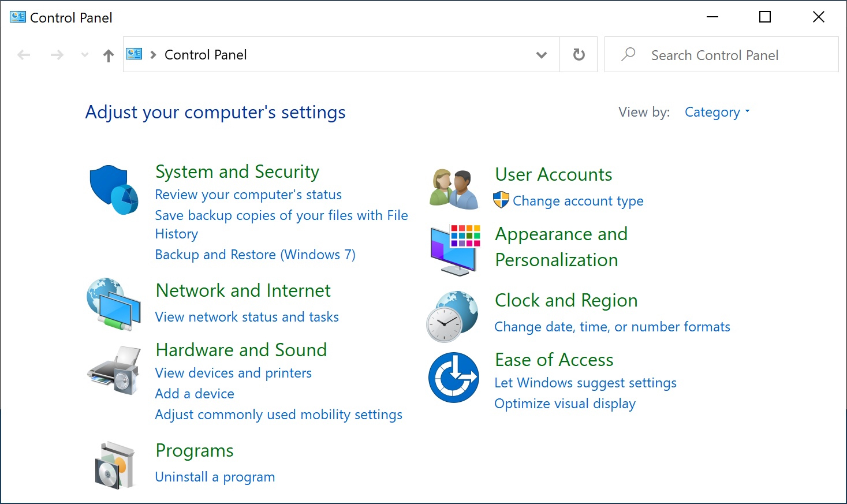
Task: Click the up arrow navigation button
Action: (108, 54)
